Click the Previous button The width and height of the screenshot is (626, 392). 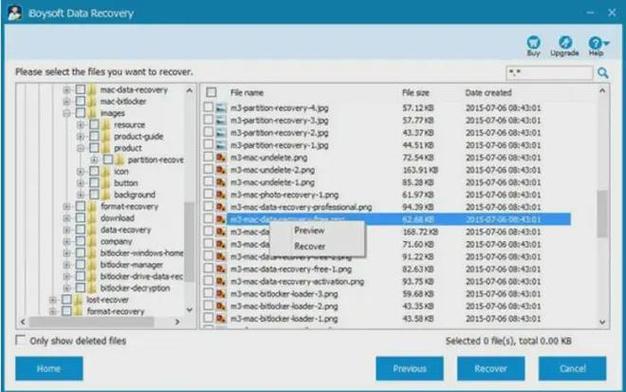410,368
